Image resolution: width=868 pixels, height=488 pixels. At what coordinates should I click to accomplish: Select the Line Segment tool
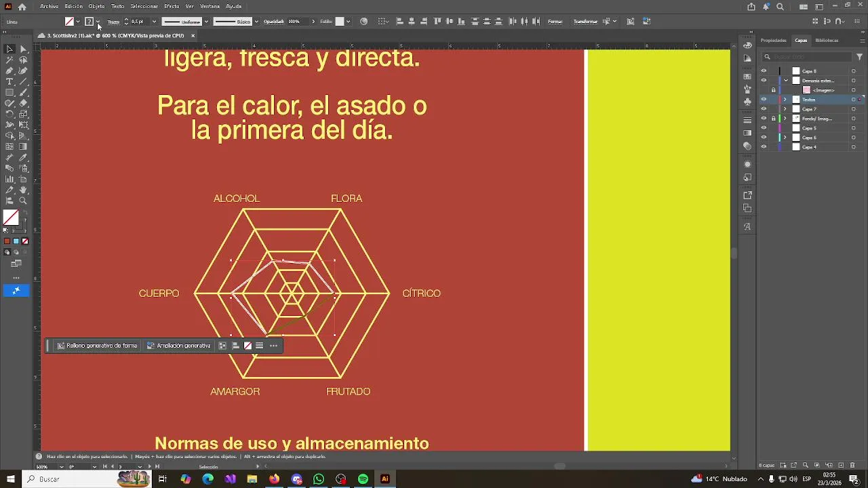click(23, 81)
